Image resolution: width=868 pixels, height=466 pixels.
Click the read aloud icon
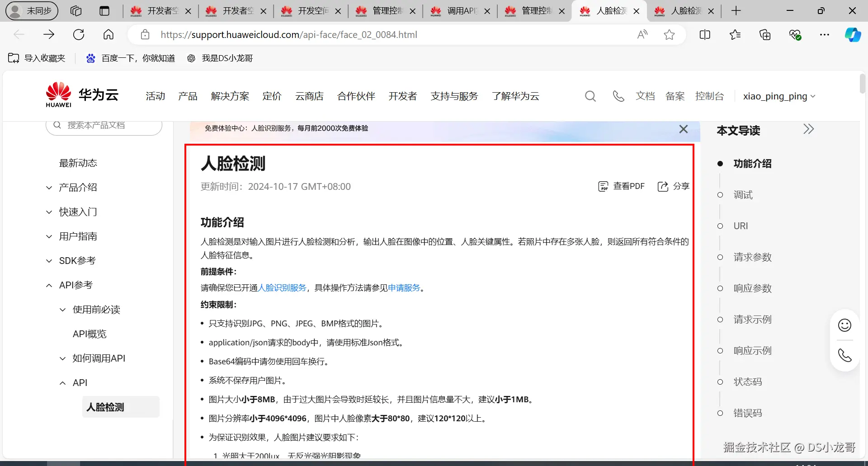(642, 35)
